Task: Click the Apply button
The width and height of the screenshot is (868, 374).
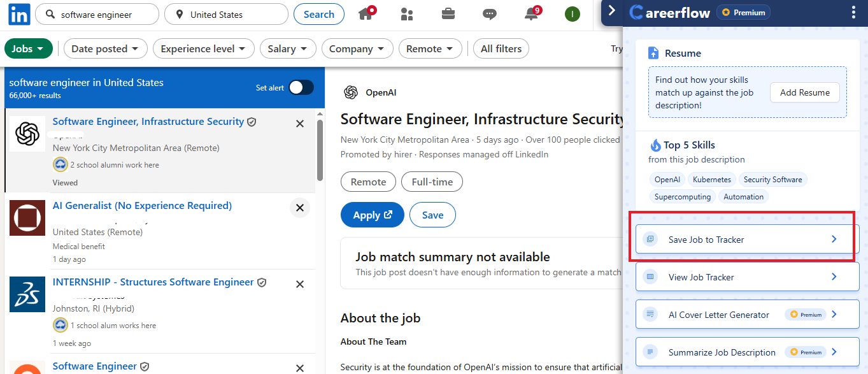Action: 373,215
